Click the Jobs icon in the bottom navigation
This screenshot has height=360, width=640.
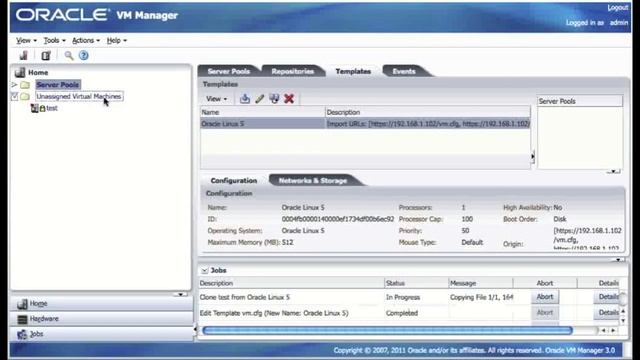[22, 334]
